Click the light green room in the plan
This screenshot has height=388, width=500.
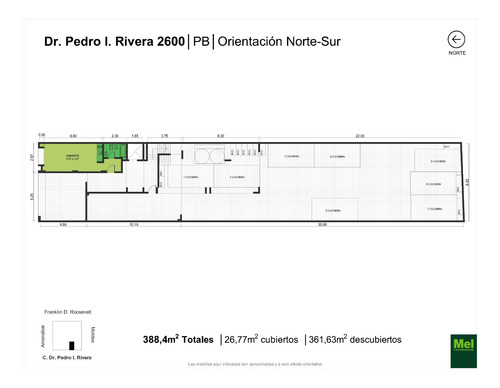(71, 157)
